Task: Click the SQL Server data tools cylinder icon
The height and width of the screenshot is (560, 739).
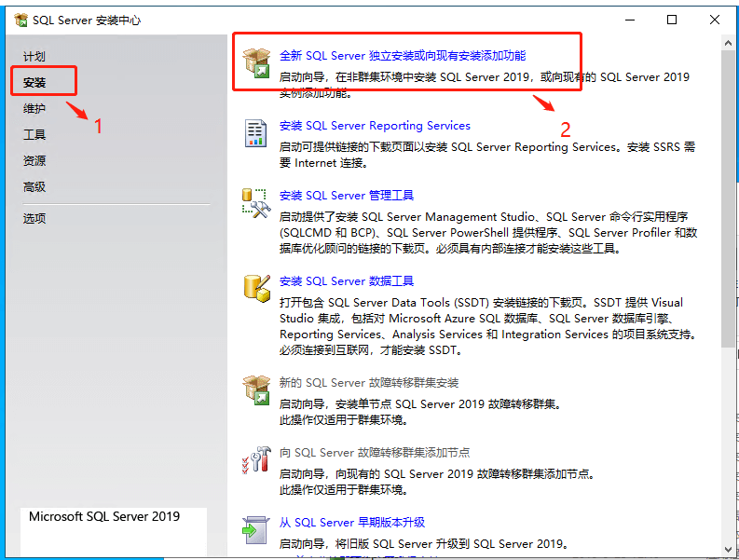Action: coord(257,289)
